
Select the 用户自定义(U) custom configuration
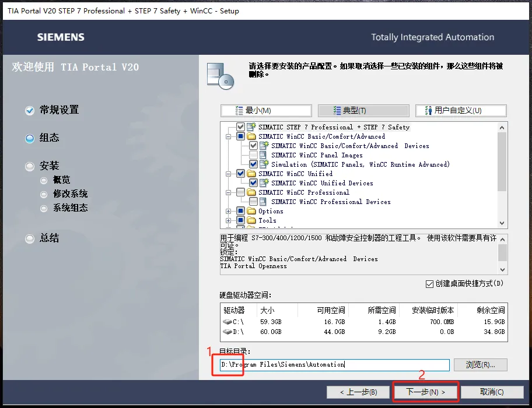(x=461, y=111)
